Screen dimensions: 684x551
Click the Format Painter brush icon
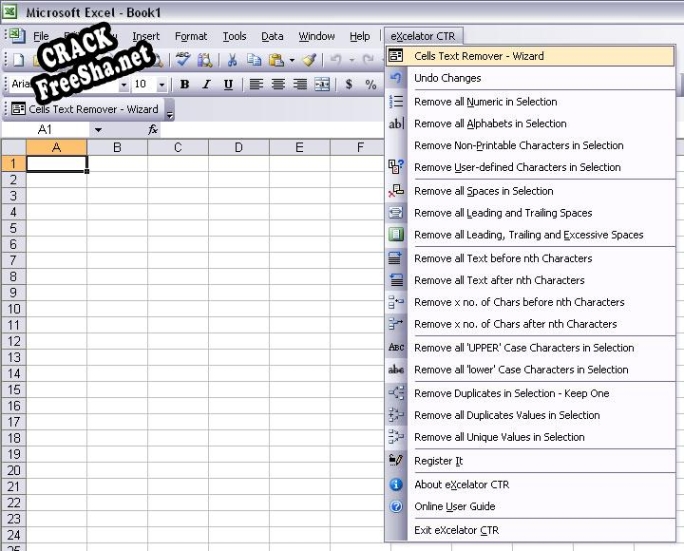click(310, 60)
